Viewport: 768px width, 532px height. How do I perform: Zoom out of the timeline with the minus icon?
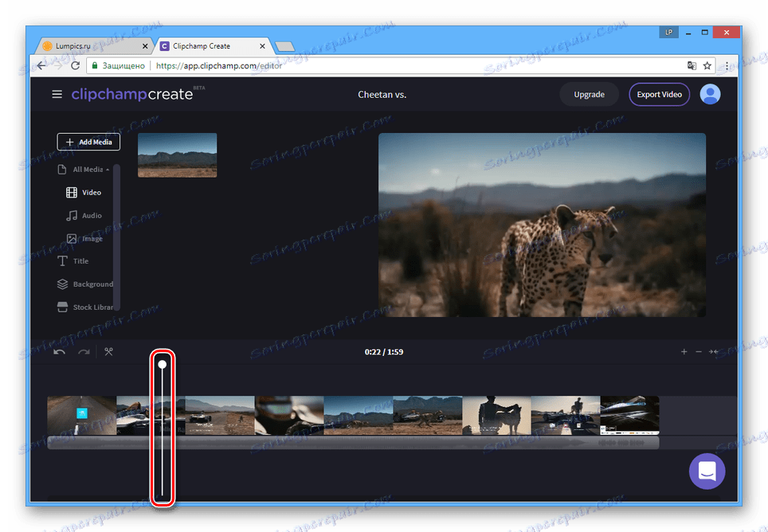pyautogui.click(x=699, y=351)
